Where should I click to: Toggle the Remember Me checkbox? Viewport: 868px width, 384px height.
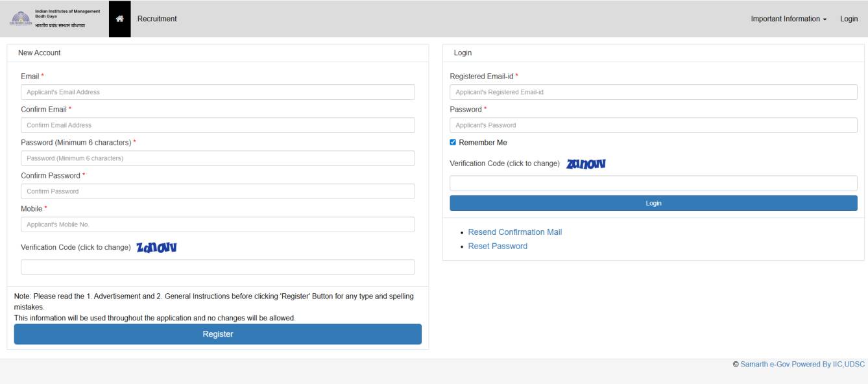pos(453,143)
